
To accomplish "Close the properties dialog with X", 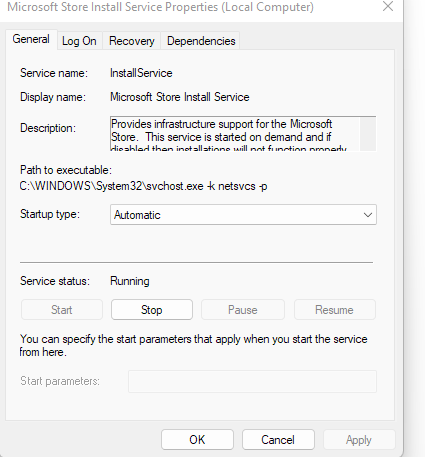I will pyautogui.click(x=388, y=6).
